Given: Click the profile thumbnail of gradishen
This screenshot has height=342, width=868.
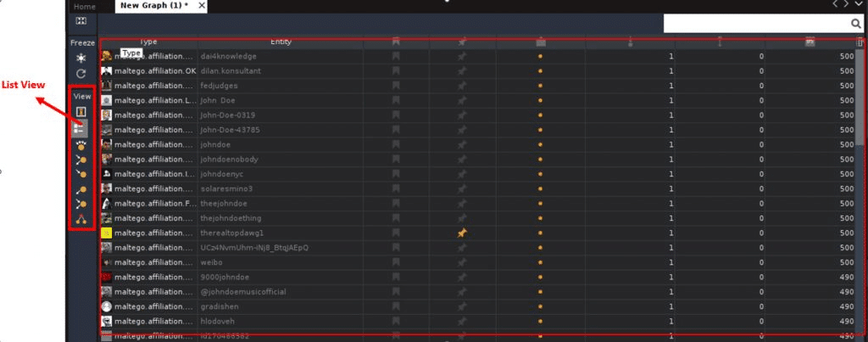Looking at the screenshot, I should 107,306.
